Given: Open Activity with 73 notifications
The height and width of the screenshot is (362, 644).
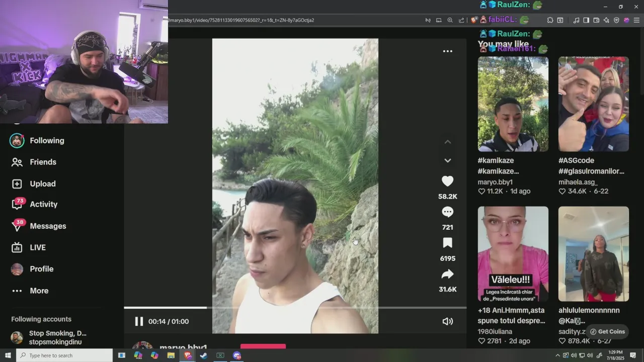Looking at the screenshot, I should coord(35,204).
